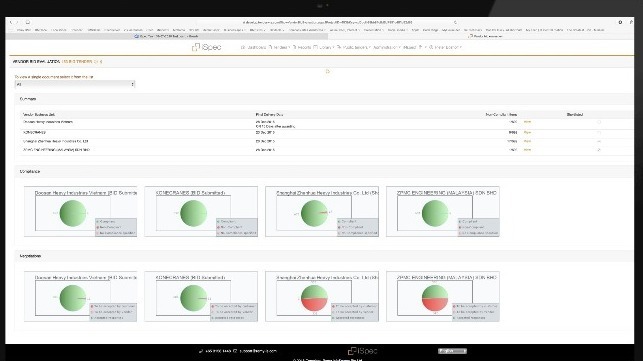
Task: Toggle the Shortlisted checkbox for ZPMC Engineering
Action: pyautogui.click(x=599, y=150)
